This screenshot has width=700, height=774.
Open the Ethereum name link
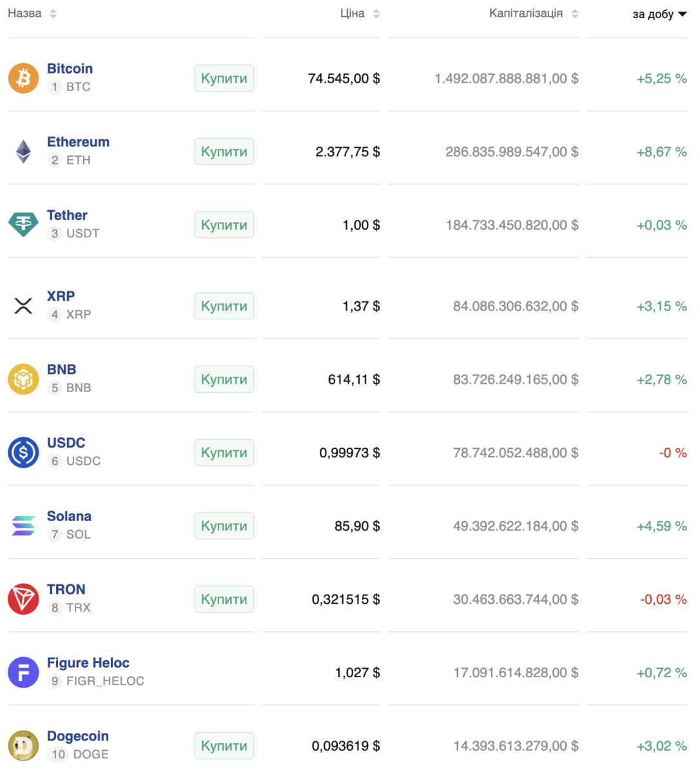78,142
